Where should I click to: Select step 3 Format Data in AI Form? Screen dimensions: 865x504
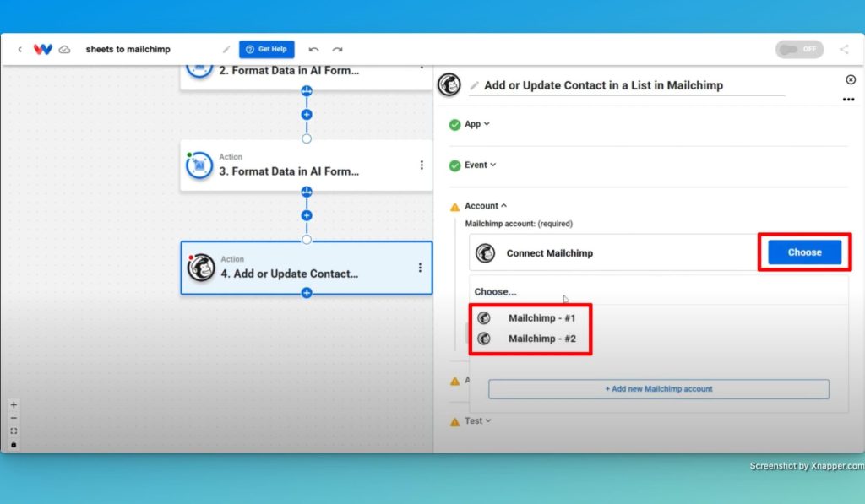tap(306, 165)
